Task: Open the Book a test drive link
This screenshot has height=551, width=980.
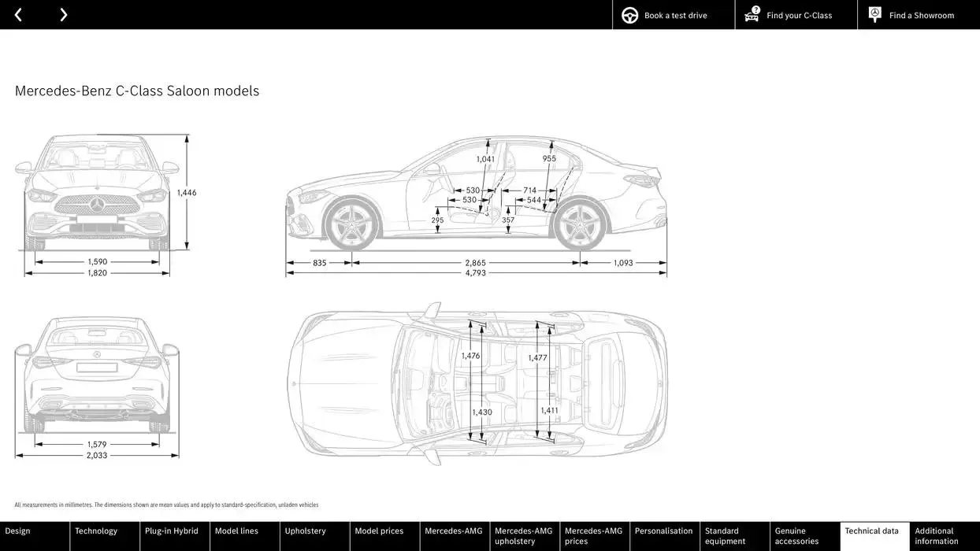Action: tap(675, 14)
